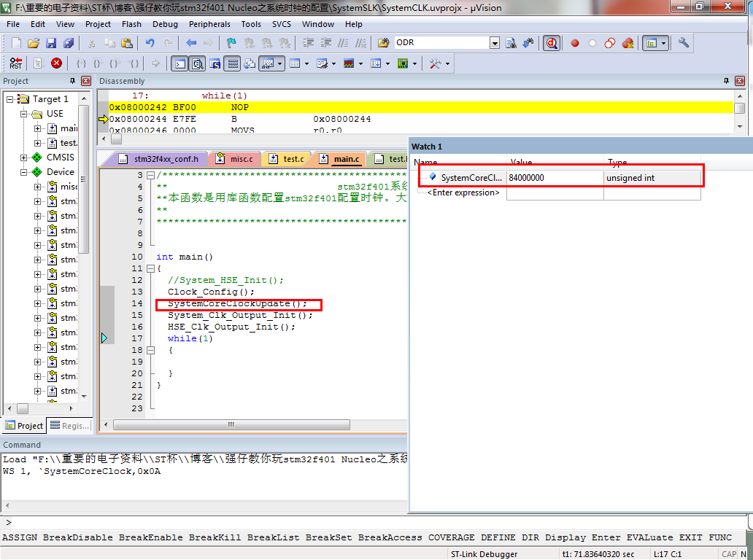Screen dimensions: 753x560
Task: Click the Undo arrow icon
Action: 150,43
